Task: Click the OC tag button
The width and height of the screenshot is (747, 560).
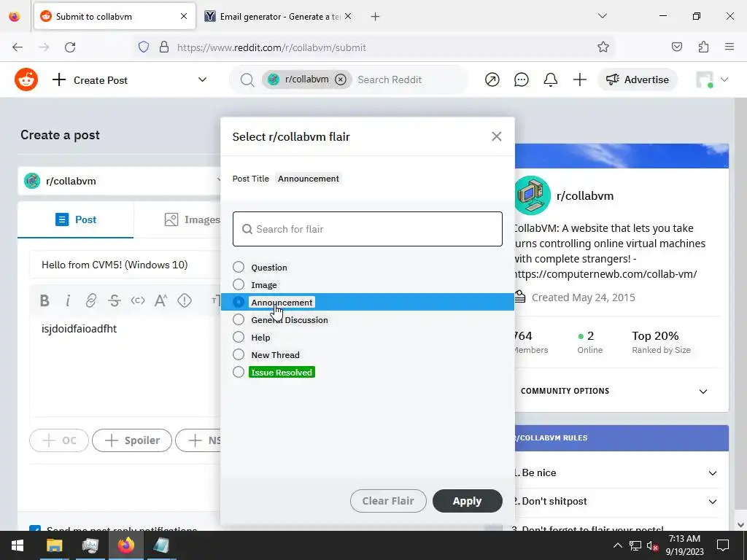Action: (x=59, y=440)
